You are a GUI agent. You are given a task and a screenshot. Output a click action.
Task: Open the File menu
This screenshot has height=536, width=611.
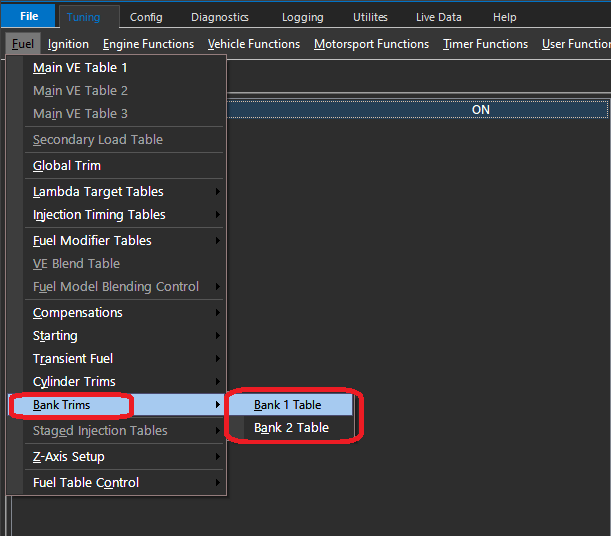[x=28, y=16]
